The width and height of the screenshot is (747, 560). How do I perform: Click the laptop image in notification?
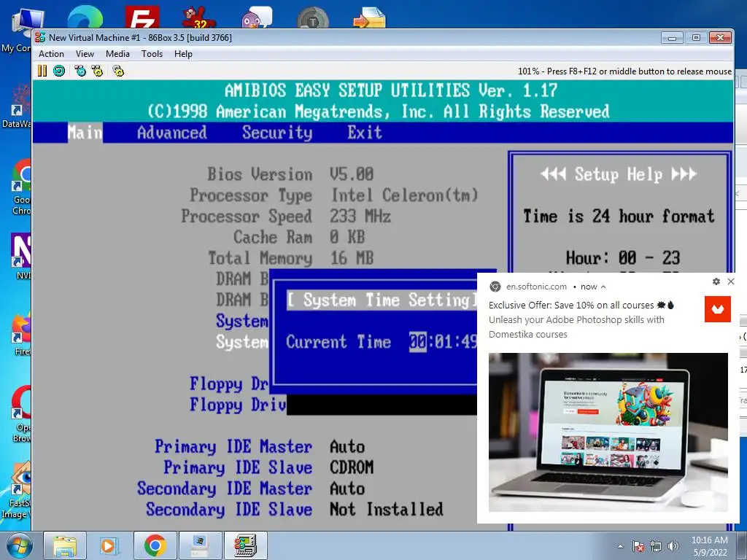[608, 432]
